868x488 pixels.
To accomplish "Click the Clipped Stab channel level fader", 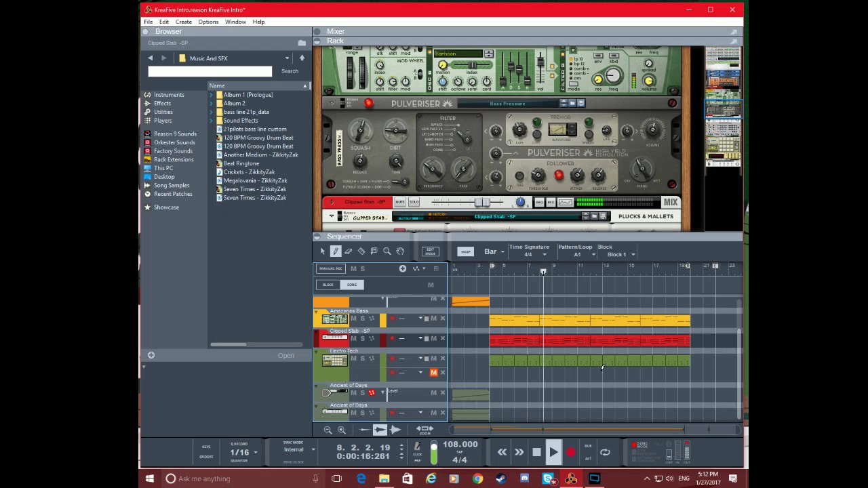I will tap(482, 203).
